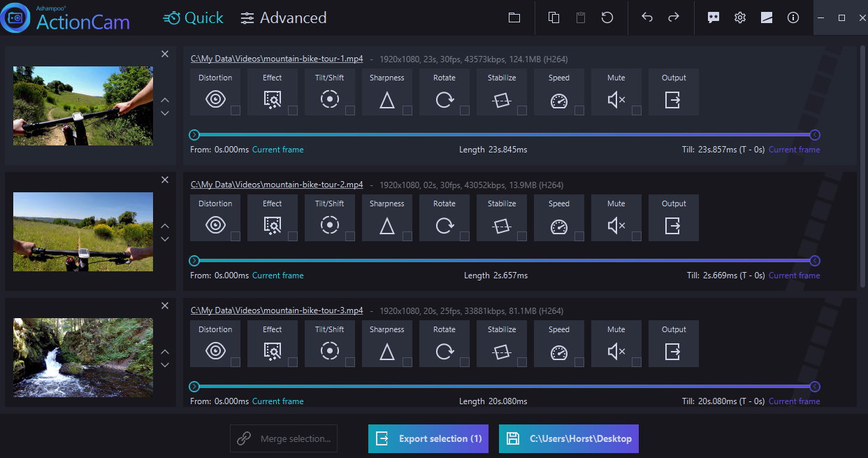
Task: Open the mountain-bike-tour-1.mp4 file link
Action: 277,59
